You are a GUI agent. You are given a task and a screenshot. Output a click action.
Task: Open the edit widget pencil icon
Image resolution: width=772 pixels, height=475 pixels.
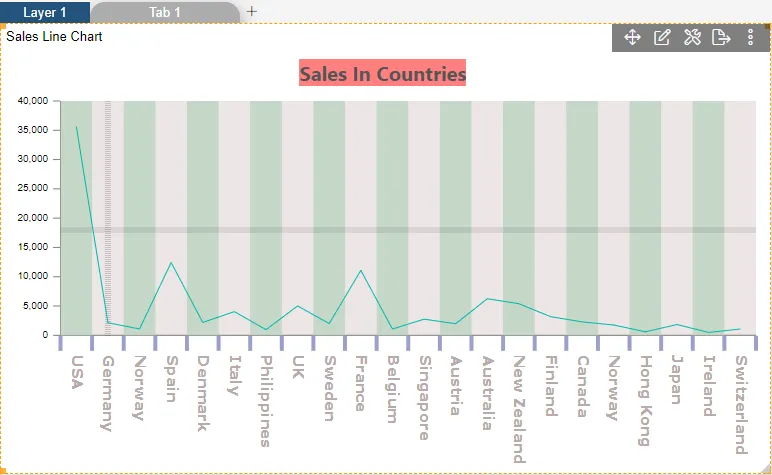point(662,37)
